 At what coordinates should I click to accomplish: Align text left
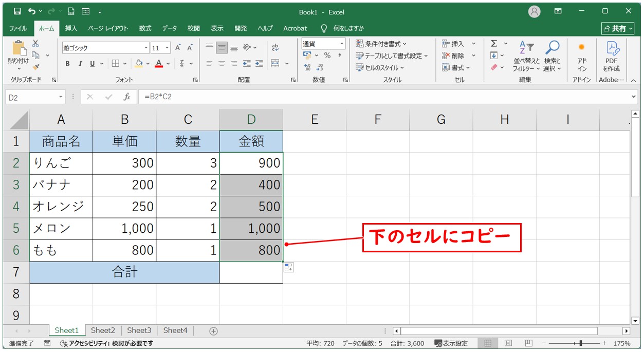pos(209,64)
